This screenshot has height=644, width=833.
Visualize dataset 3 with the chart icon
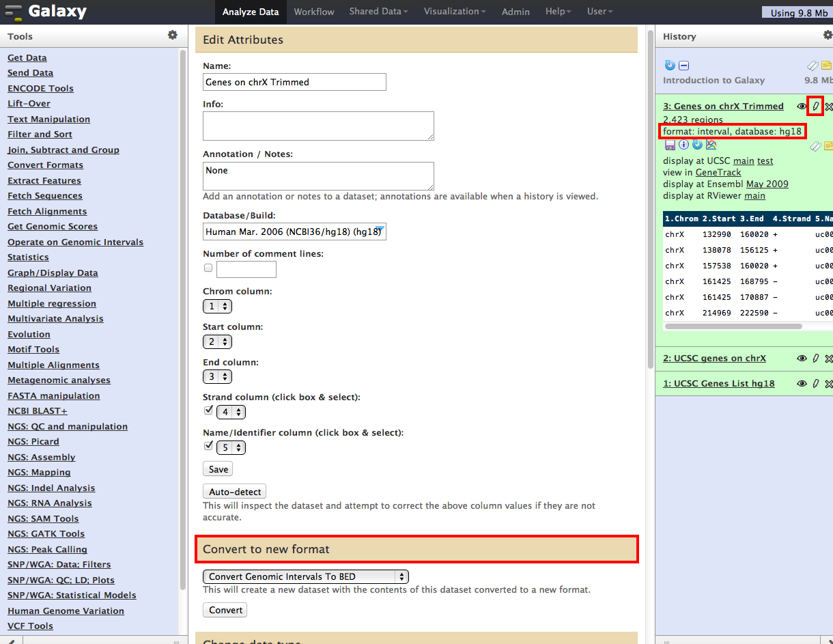click(711, 145)
